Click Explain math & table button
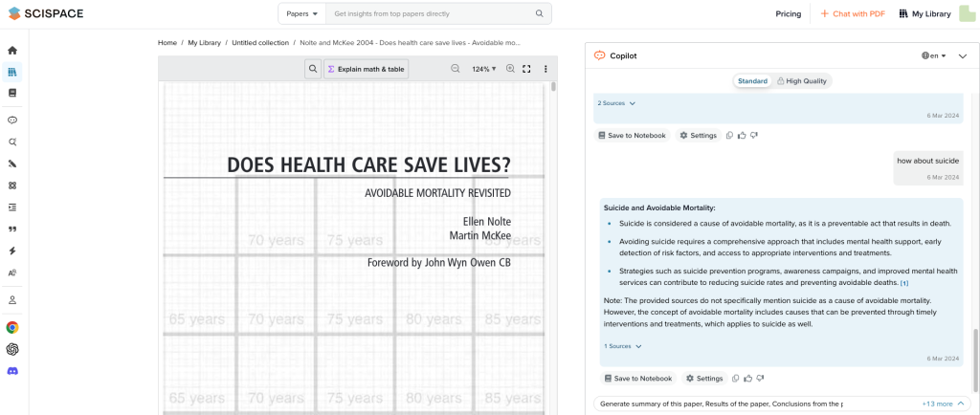The height and width of the screenshot is (415, 980). pos(366,69)
